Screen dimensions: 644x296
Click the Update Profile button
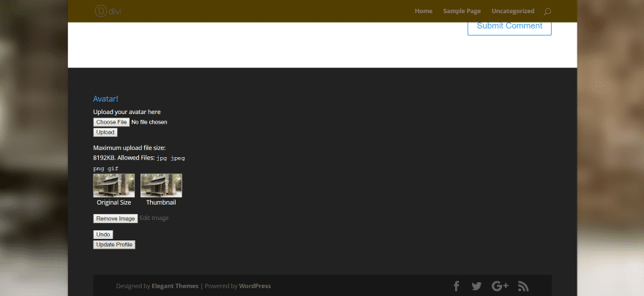(114, 245)
